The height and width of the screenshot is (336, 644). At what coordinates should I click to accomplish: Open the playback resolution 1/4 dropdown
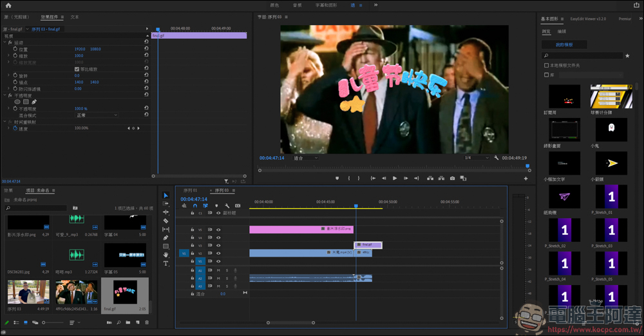pyautogui.click(x=476, y=158)
